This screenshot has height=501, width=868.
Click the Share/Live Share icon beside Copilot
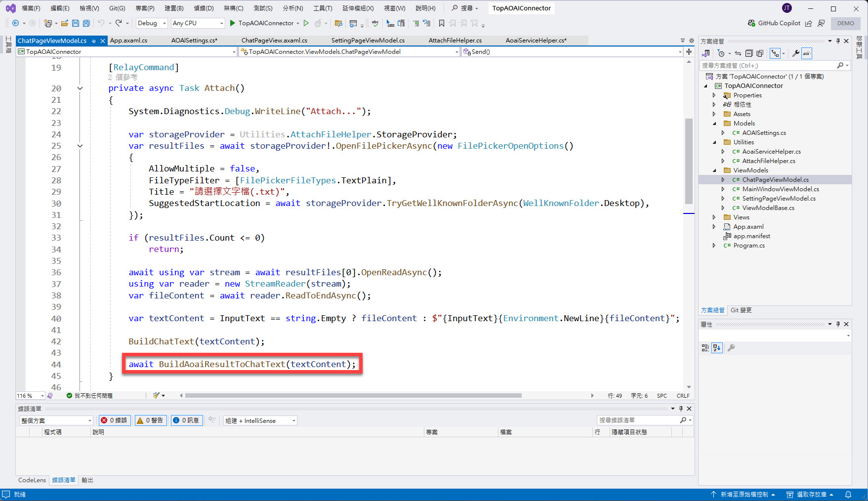[809, 23]
